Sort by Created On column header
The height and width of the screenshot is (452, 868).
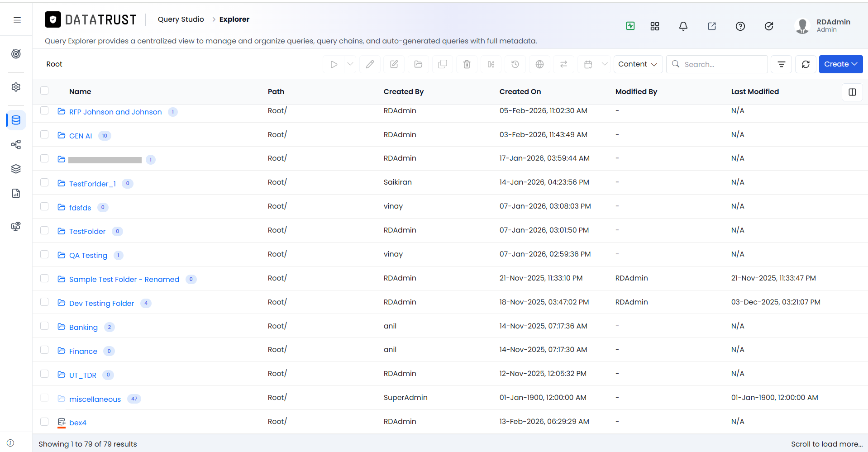(x=520, y=92)
